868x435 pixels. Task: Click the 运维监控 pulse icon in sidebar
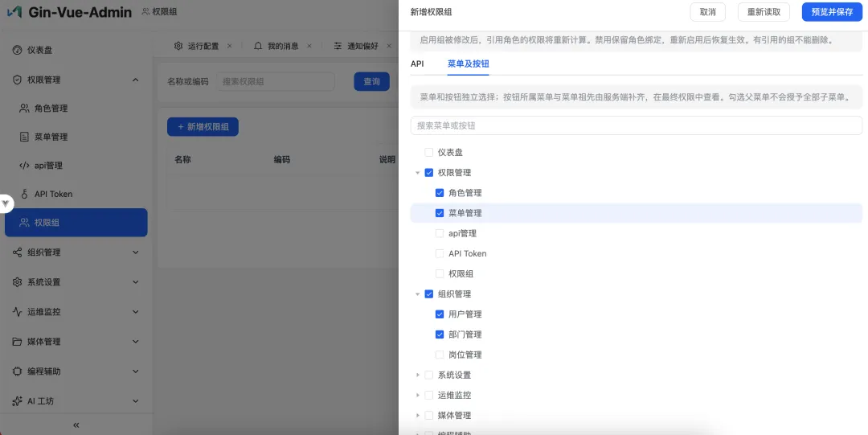[17, 311]
